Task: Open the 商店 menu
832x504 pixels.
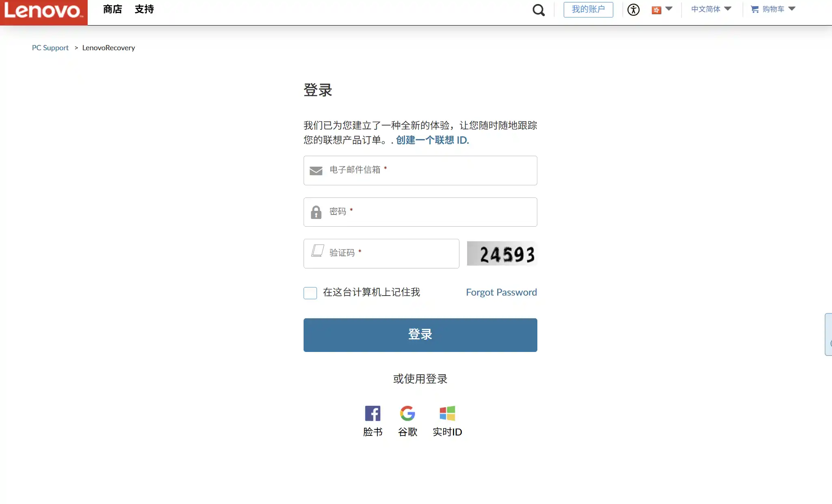Action: point(112,9)
